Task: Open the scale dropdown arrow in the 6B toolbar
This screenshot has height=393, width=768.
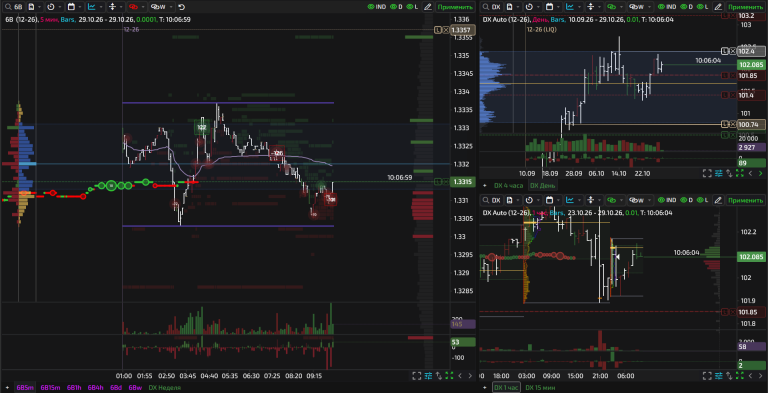Action: 121,7
